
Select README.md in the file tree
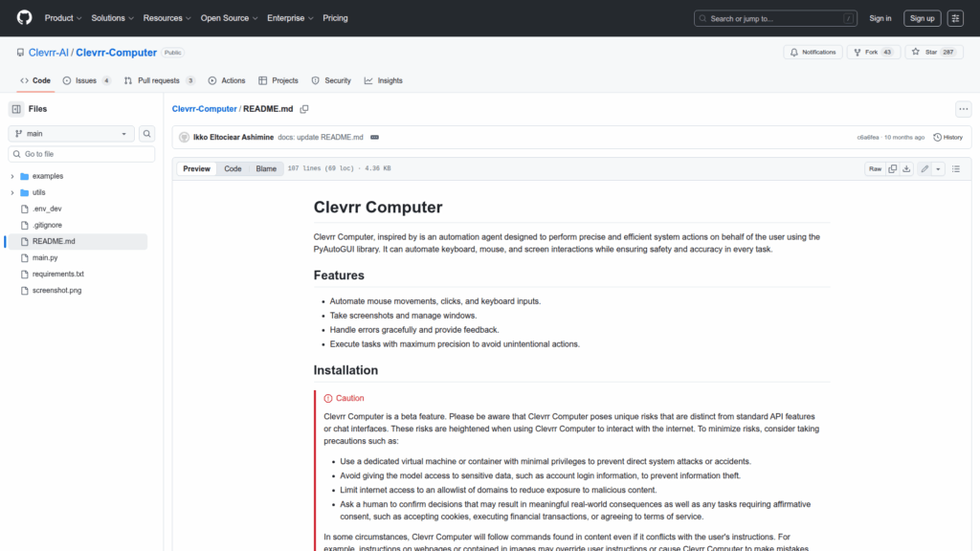click(78, 241)
